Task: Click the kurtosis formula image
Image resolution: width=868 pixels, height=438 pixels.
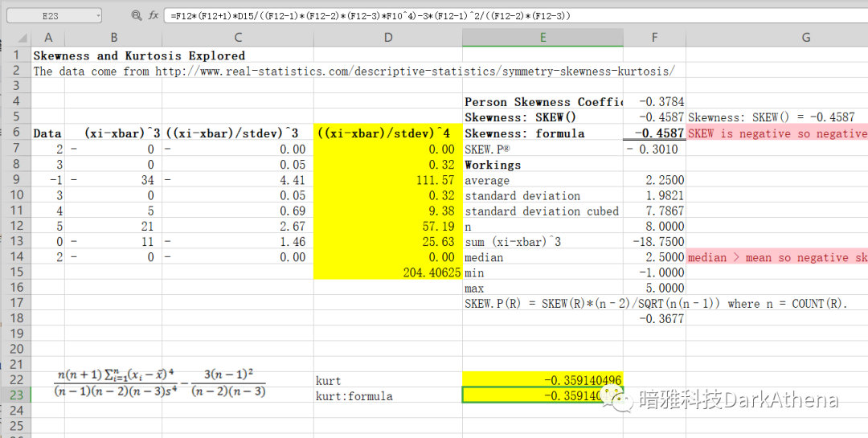Action: [x=160, y=383]
